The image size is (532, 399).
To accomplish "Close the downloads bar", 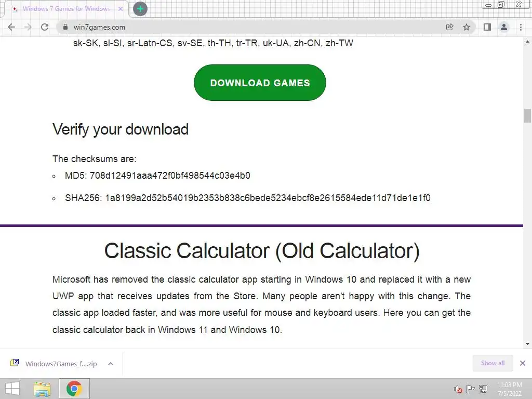I will tap(523, 363).
